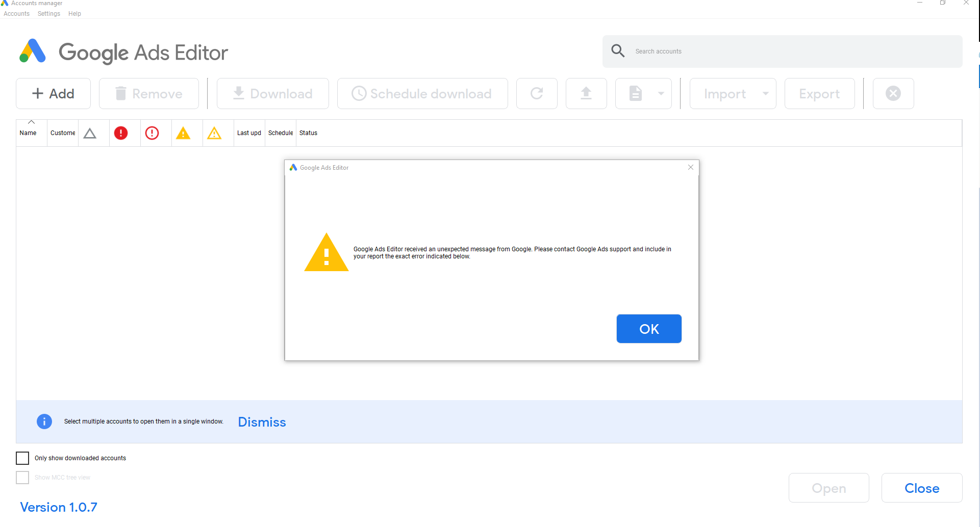Click the circled X cancel icon
This screenshot has height=527, width=980.
[893, 94]
